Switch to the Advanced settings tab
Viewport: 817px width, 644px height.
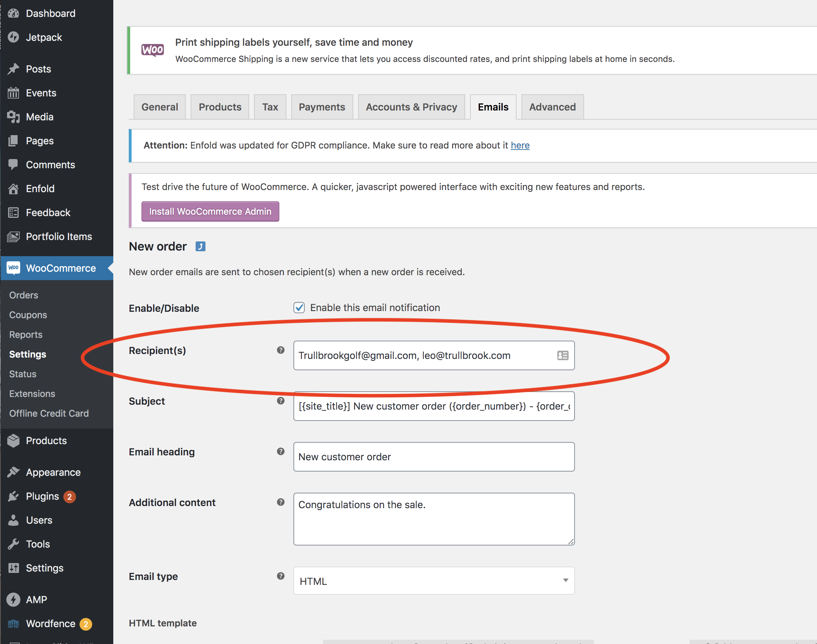[x=552, y=107]
